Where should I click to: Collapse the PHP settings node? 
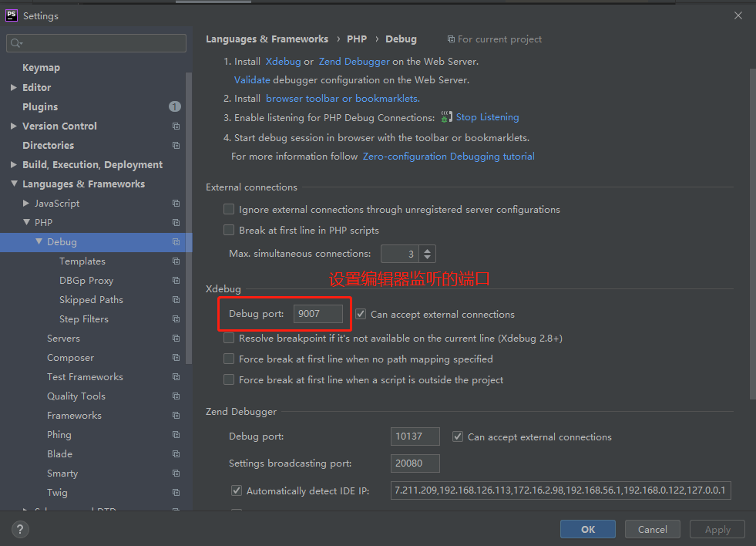pyautogui.click(x=26, y=222)
